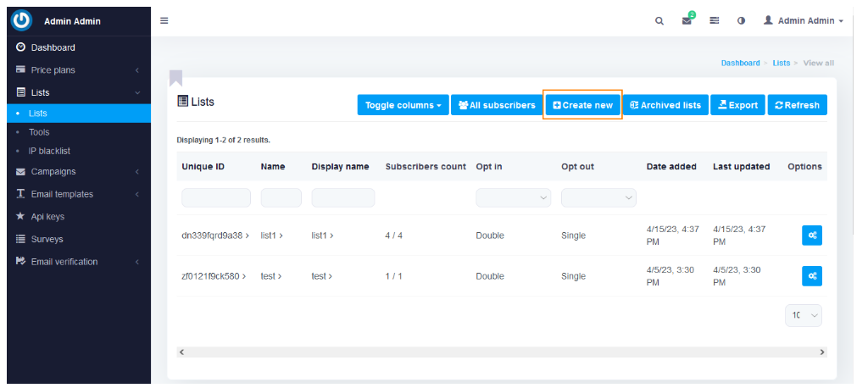Open options gear for test row
Screen dimensions: 868x388
pos(811,276)
